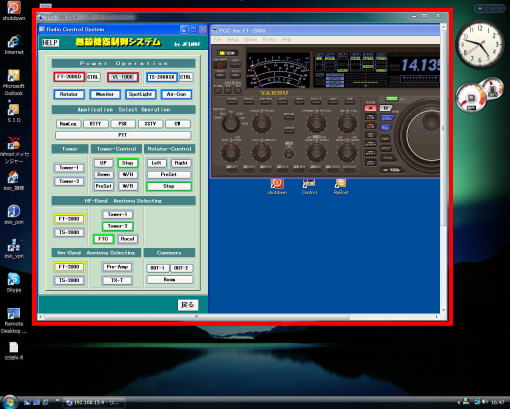510x409 pixels.
Task: Click Down in Tower-Control
Action: (x=103, y=174)
